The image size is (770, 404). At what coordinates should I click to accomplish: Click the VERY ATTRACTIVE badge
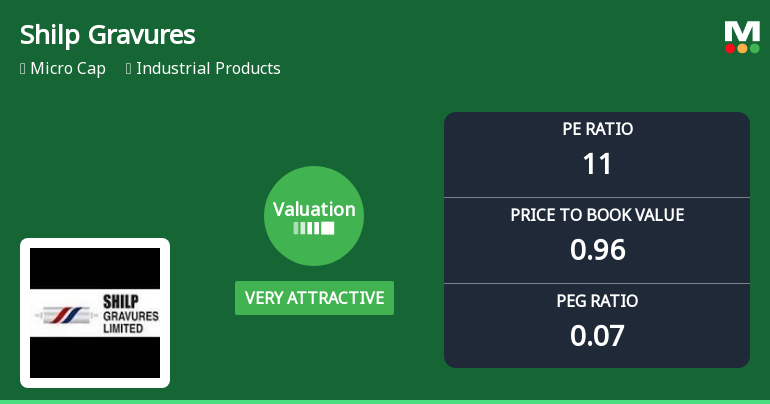(314, 298)
